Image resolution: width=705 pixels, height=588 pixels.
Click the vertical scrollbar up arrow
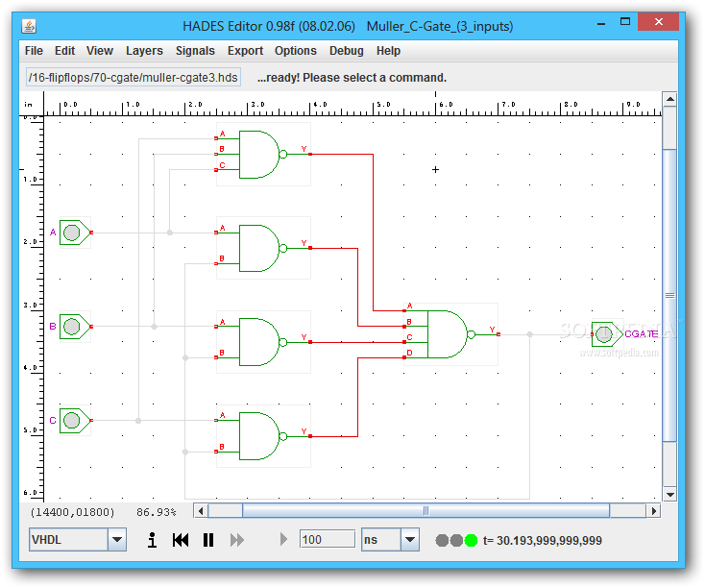pyautogui.click(x=669, y=99)
